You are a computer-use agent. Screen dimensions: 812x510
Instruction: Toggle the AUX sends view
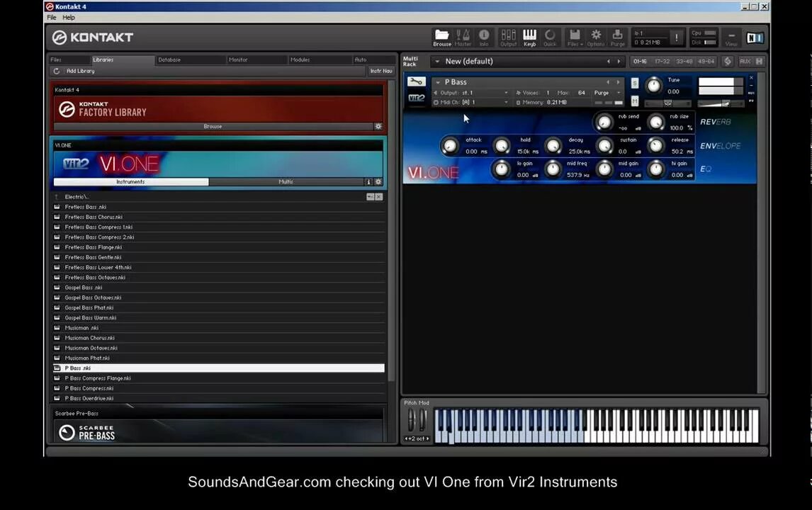pyautogui.click(x=745, y=61)
